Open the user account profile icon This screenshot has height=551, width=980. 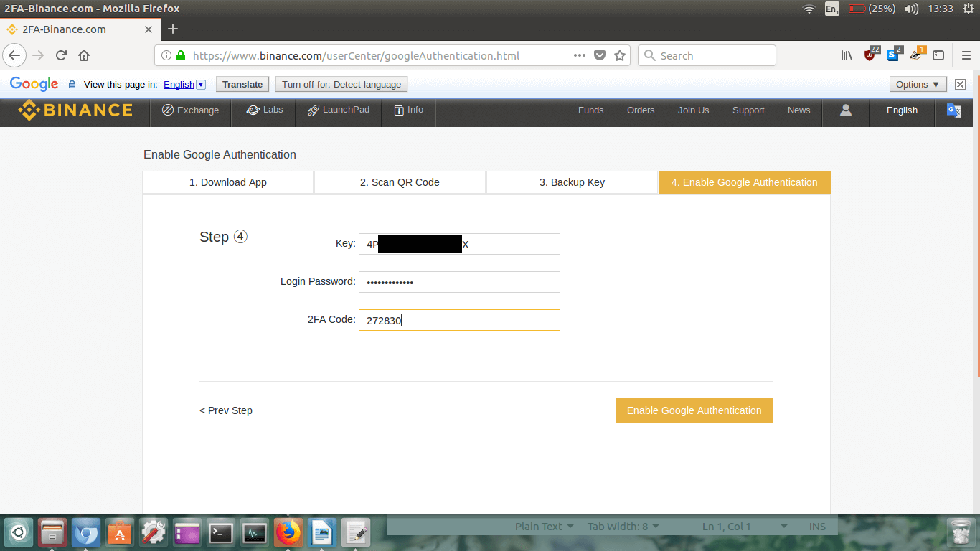click(846, 110)
